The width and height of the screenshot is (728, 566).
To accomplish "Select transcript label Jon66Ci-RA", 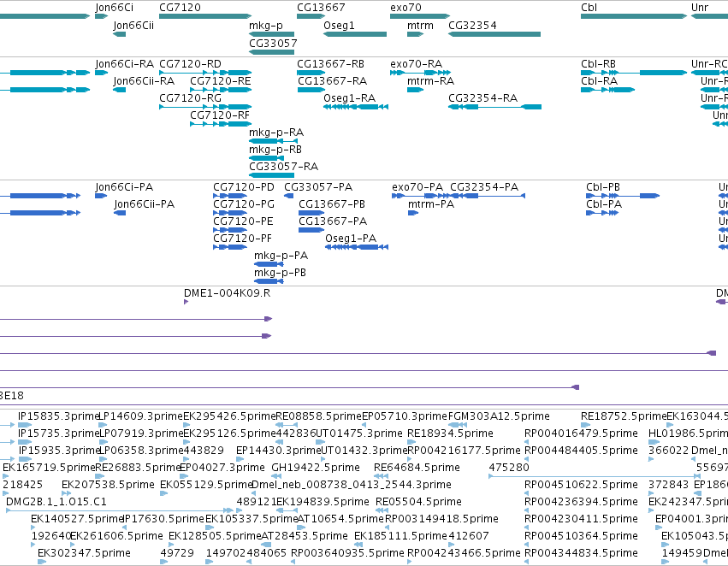I will click(124, 63).
